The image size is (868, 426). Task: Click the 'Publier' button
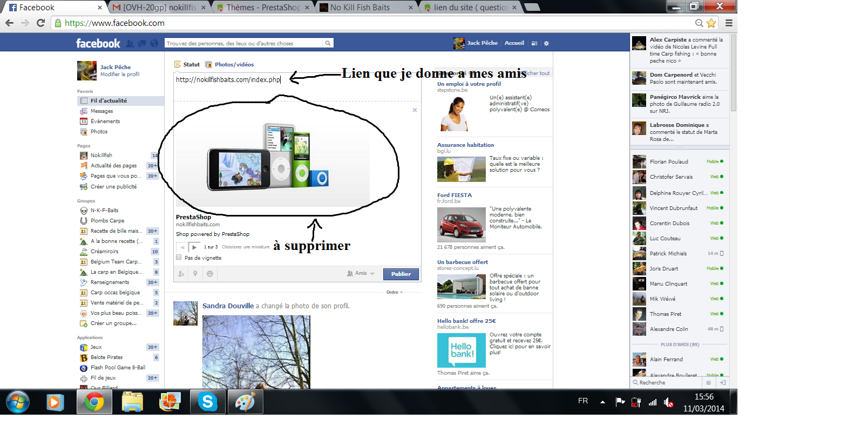401,274
